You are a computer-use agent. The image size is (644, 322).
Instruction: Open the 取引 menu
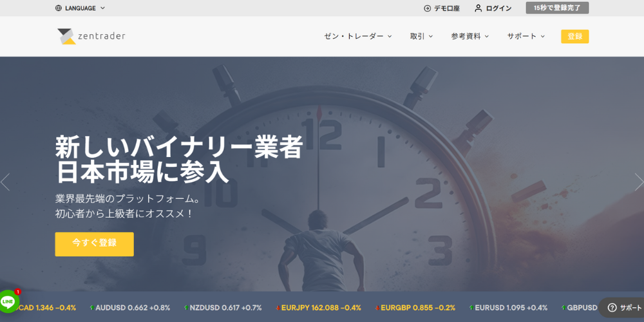(417, 36)
